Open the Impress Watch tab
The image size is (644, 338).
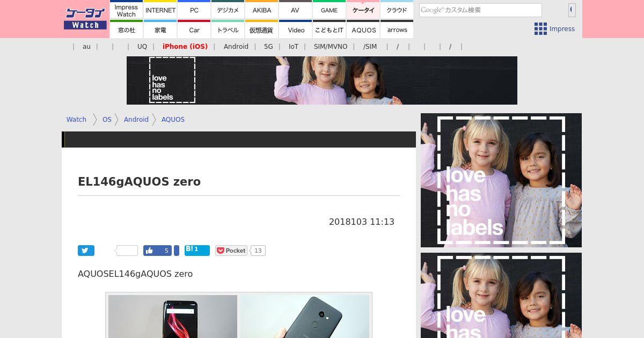[126, 10]
